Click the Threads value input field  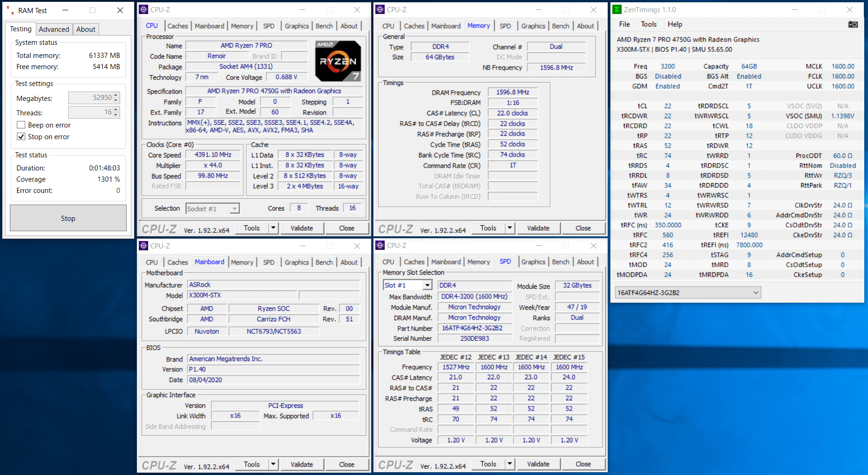(x=90, y=113)
